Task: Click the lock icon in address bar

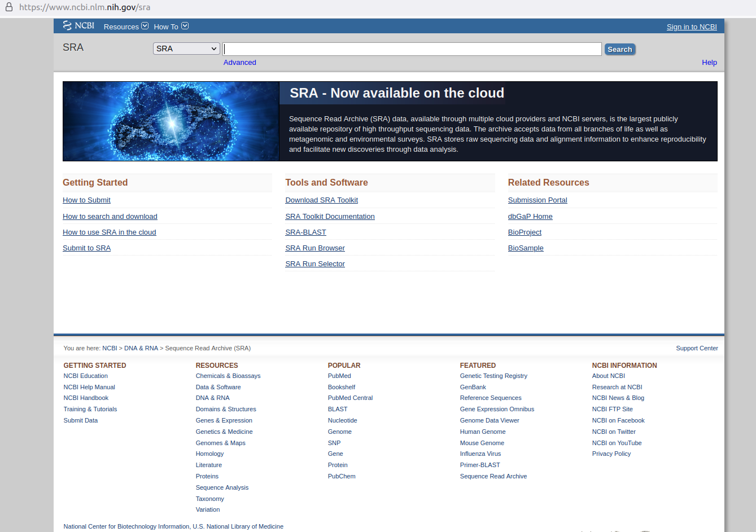Action: coord(8,7)
